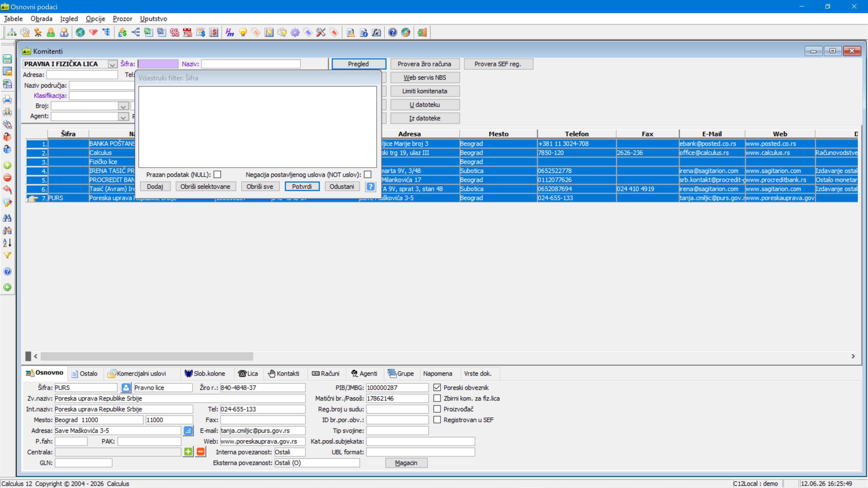
Task: Switch to the Računi tab
Action: click(x=326, y=373)
